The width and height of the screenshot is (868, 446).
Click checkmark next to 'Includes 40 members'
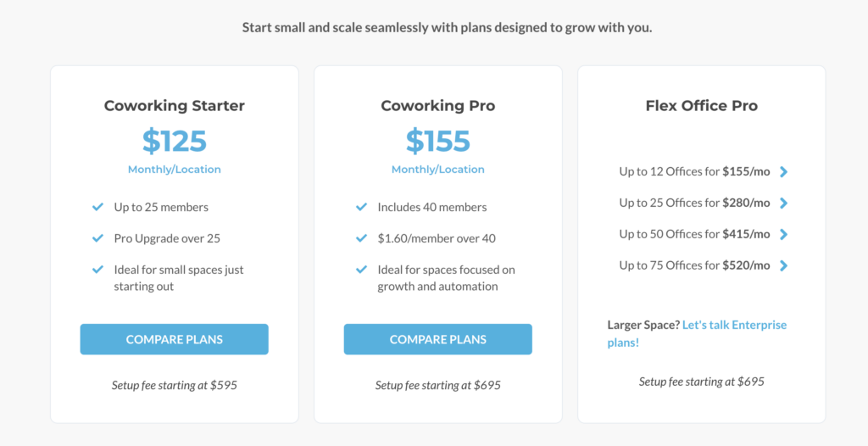pyautogui.click(x=362, y=207)
